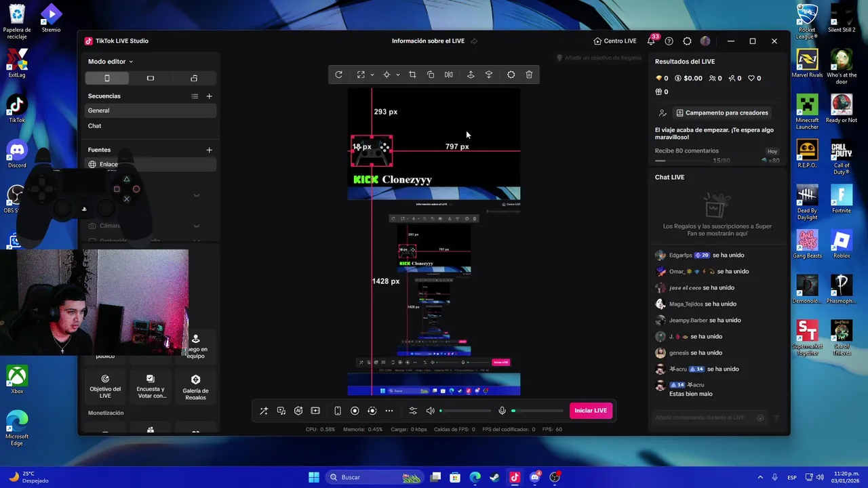Open Centro LIVE
This screenshot has width=868, height=488.
(x=615, y=41)
